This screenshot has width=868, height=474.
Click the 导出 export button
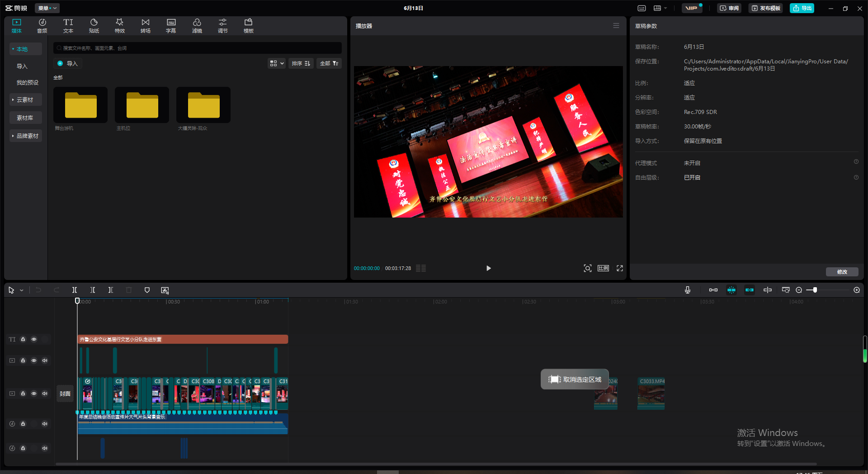pyautogui.click(x=802, y=8)
